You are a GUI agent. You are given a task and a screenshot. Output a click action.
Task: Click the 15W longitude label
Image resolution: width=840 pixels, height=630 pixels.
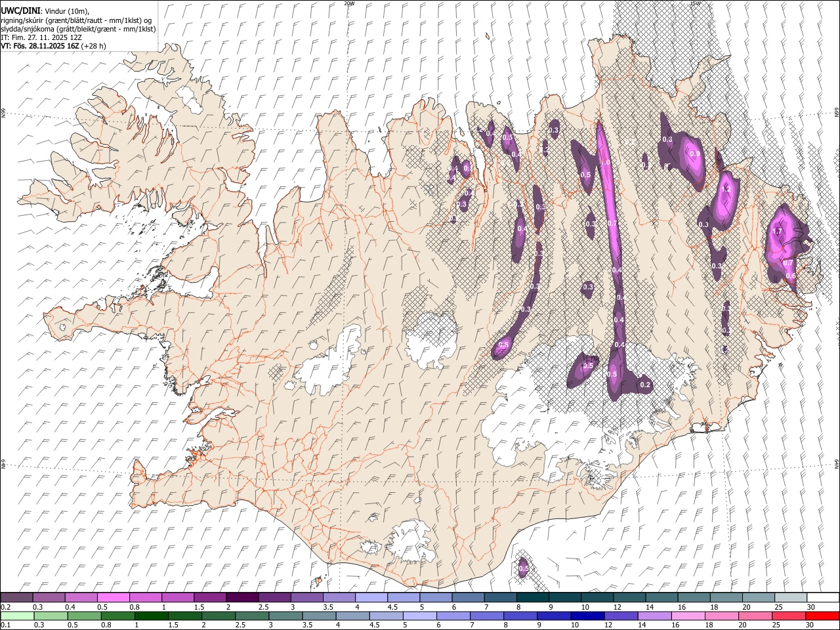pos(696,3)
